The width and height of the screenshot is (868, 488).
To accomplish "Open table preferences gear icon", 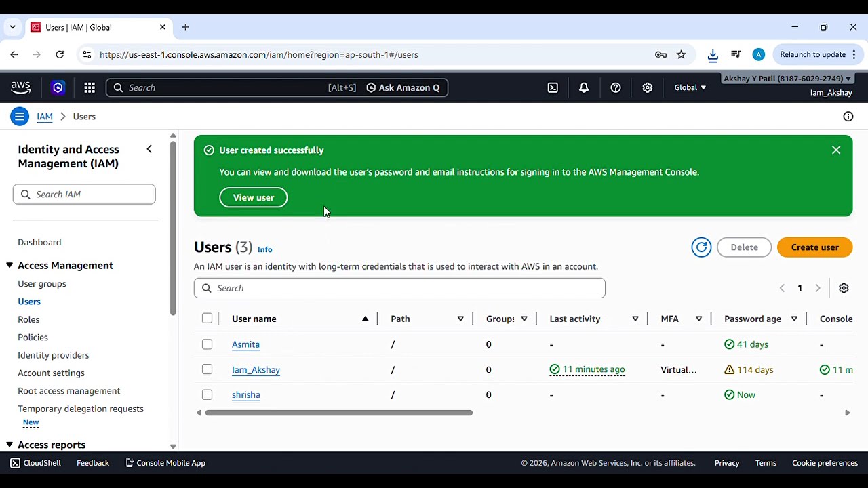I will tap(844, 288).
